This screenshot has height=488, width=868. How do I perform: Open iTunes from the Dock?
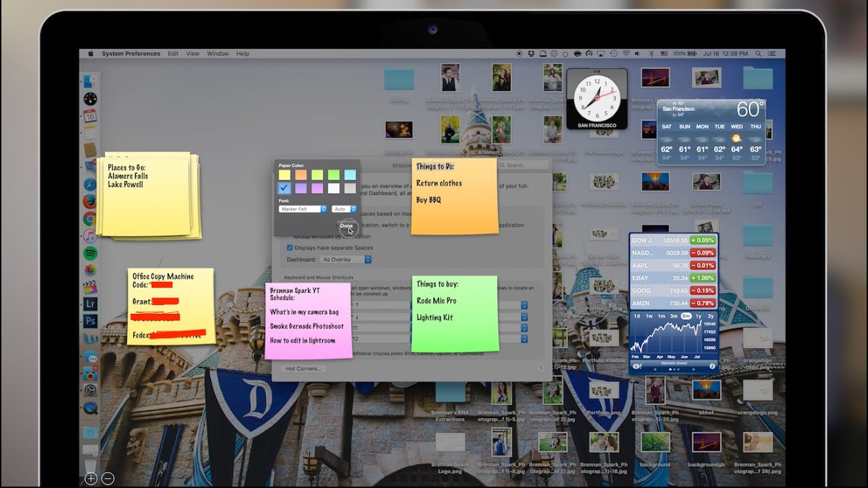tap(90, 236)
